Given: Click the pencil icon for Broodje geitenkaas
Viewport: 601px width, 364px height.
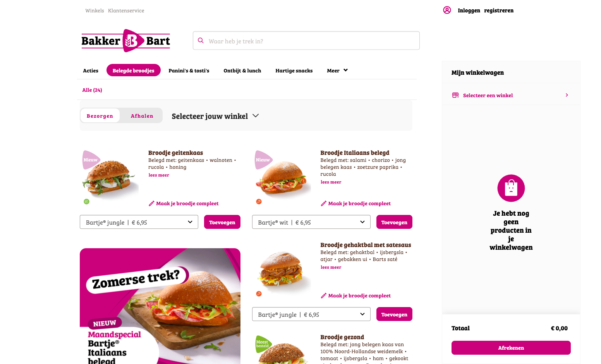Looking at the screenshot, I should (x=151, y=203).
